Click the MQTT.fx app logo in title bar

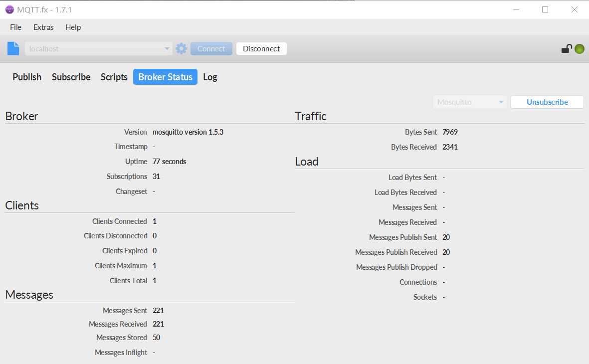9,10
